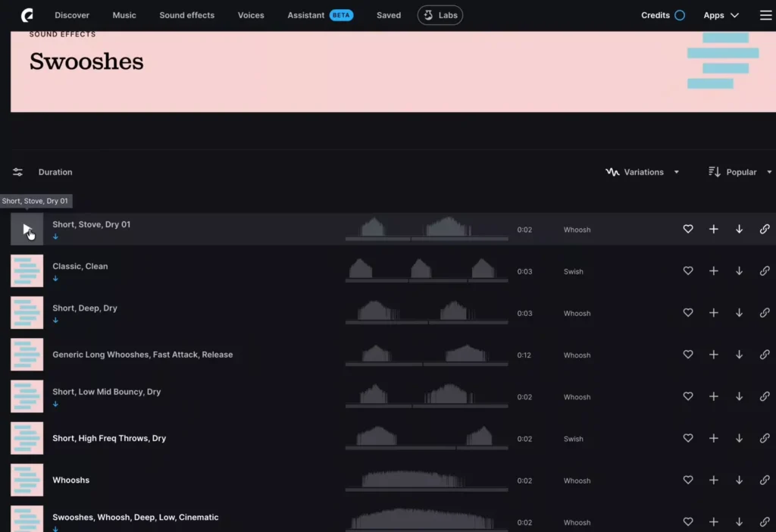Heart the Whooshs sound effect
The width and height of the screenshot is (776, 532).
tap(688, 480)
